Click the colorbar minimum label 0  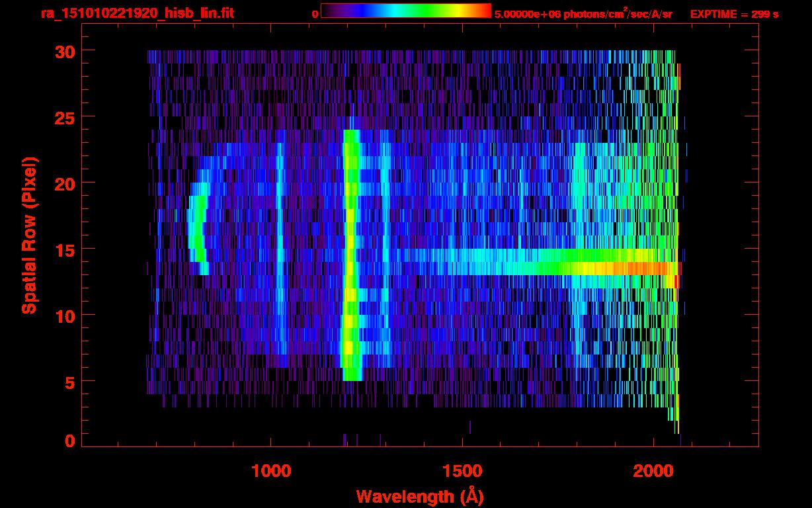pos(315,14)
